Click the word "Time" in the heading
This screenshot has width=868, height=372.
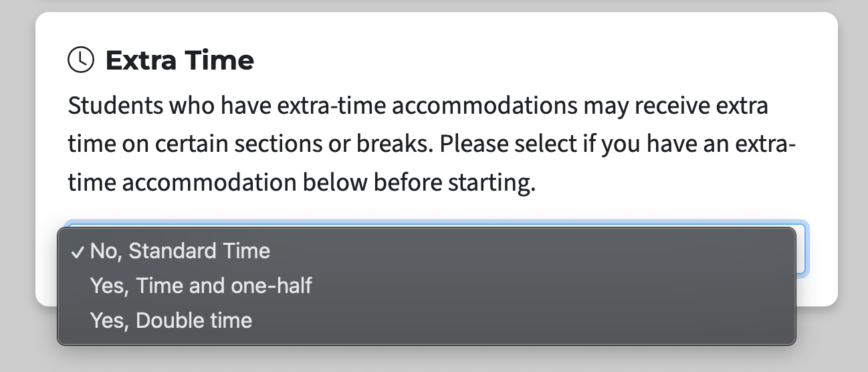(x=219, y=60)
